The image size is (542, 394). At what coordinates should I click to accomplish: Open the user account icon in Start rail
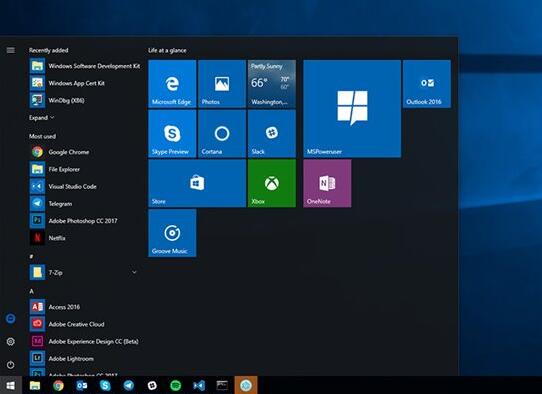point(11,318)
